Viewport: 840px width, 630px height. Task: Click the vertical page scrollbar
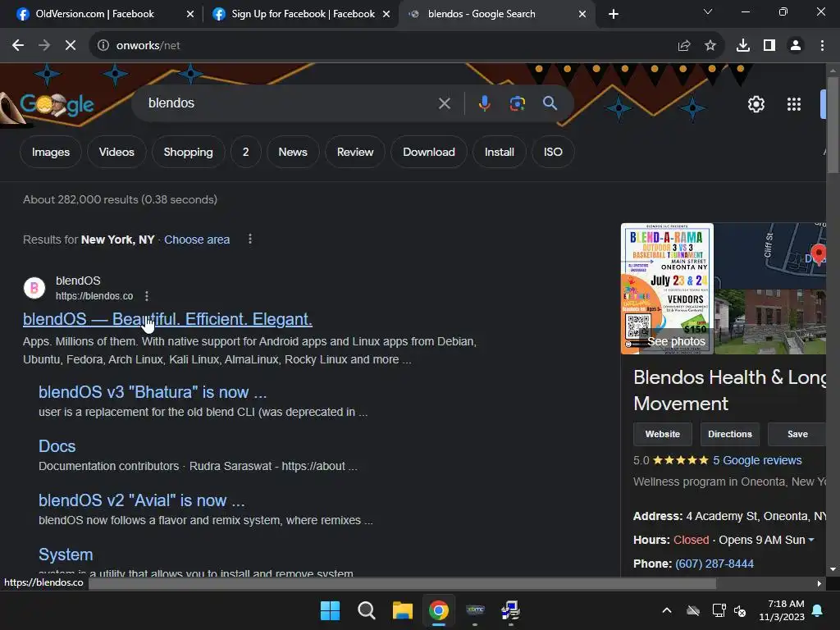pyautogui.click(x=833, y=125)
